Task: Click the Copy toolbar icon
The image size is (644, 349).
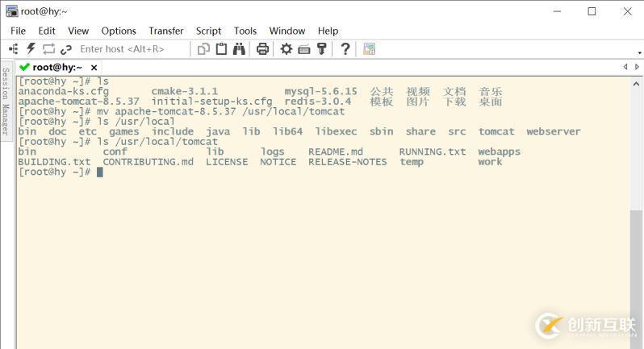Action: [x=203, y=49]
